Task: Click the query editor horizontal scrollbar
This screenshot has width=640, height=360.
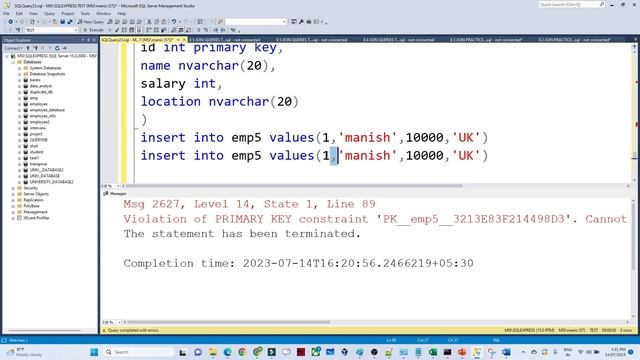Action: [294, 186]
